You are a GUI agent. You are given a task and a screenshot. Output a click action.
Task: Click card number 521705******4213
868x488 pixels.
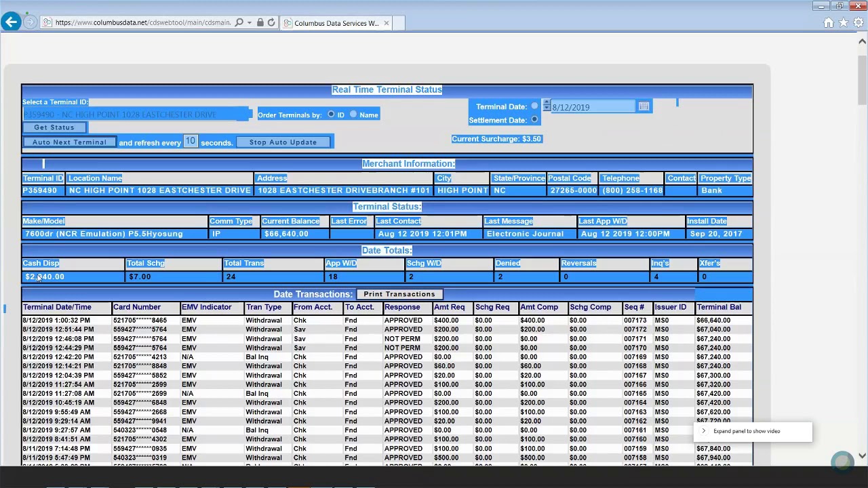point(140,357)
